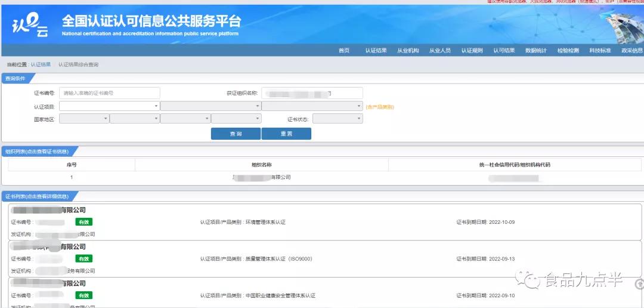Screen dimensions: 644x308
Task: Open the 环境管理体系认证 certificate entry
Action: click(x=326, y=222)
